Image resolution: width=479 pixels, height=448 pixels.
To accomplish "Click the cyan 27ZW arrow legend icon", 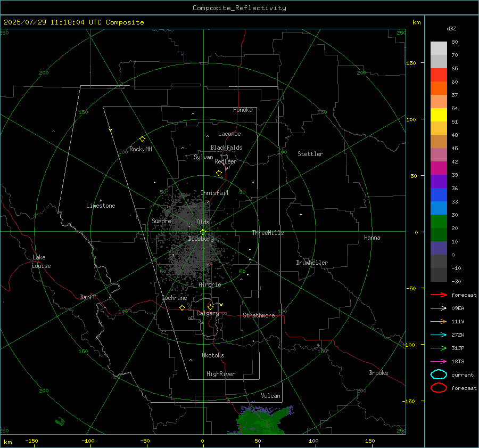I will [439, 335].
